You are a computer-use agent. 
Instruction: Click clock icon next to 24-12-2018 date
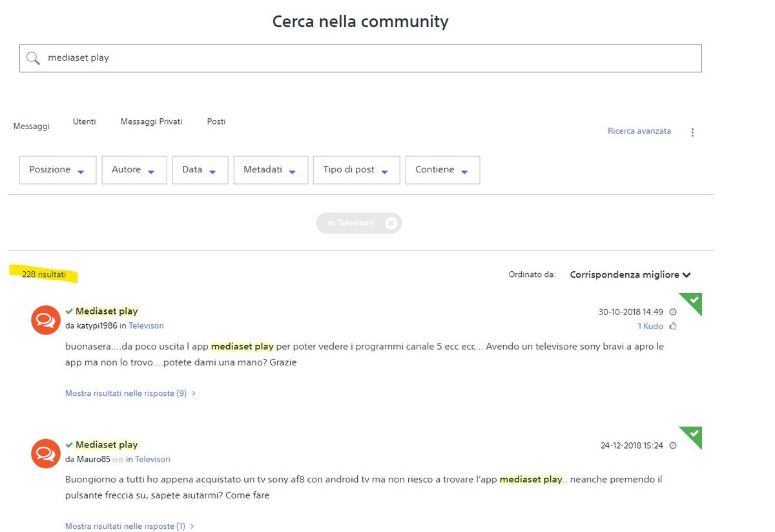[673, 445]
